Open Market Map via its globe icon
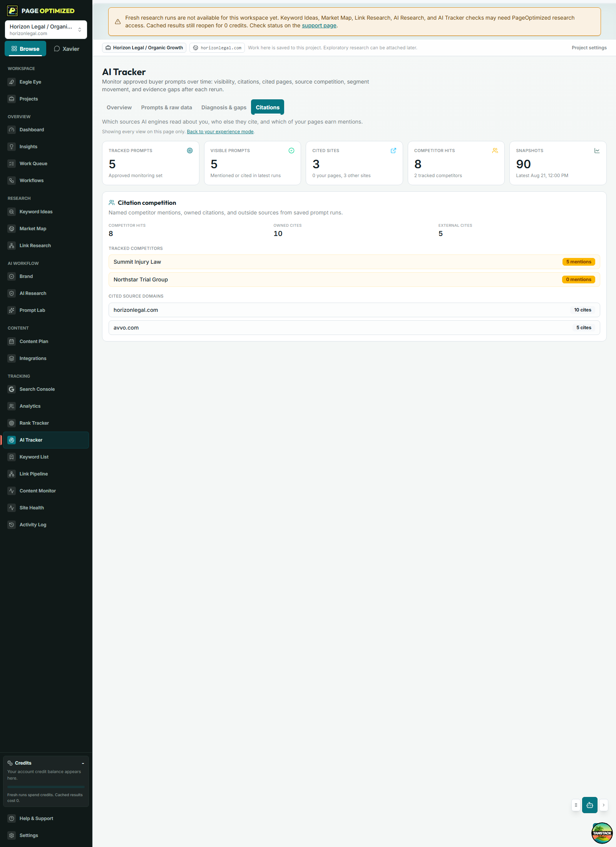The image size is (616, 847). tap(12, 229)
